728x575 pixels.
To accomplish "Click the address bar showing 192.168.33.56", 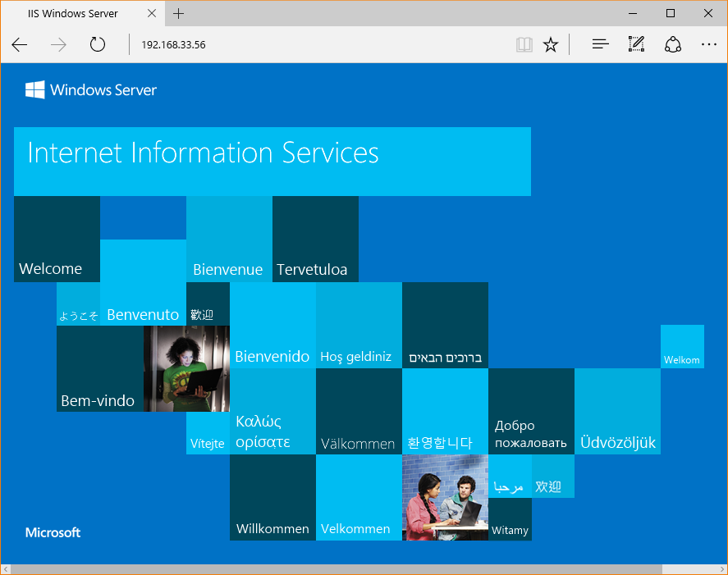I will [320, 44].
